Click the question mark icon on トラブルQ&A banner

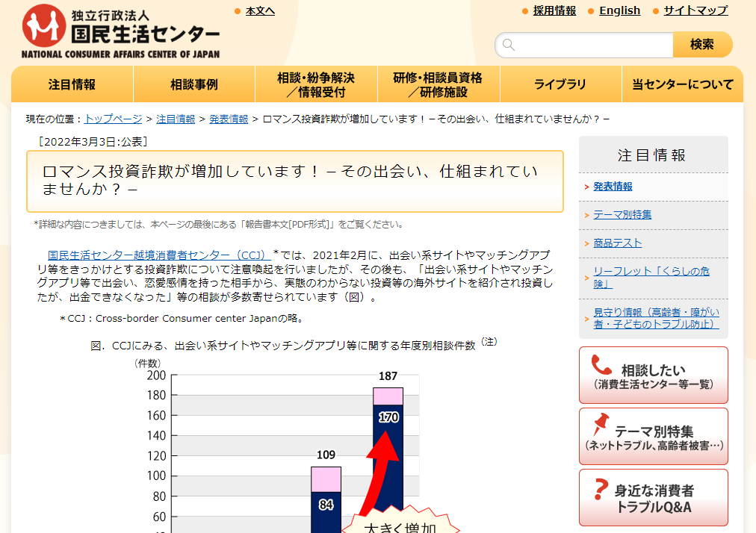click(x=601, y=489)
